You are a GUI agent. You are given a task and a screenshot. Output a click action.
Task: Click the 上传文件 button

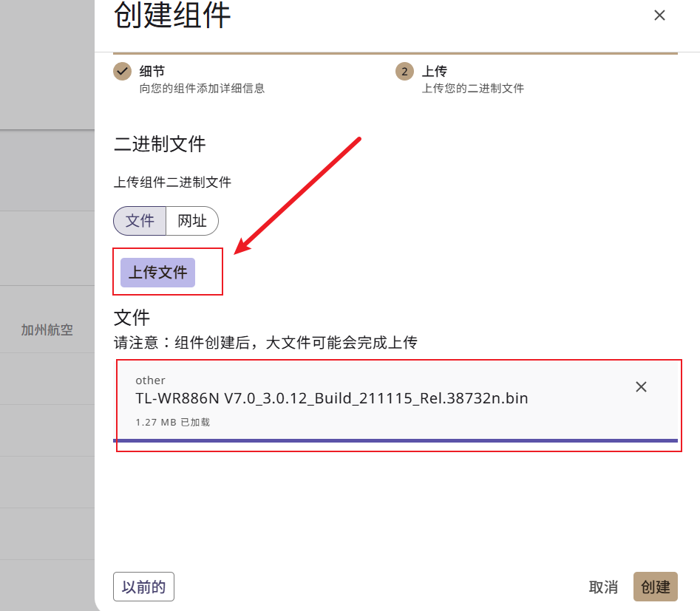157,272
